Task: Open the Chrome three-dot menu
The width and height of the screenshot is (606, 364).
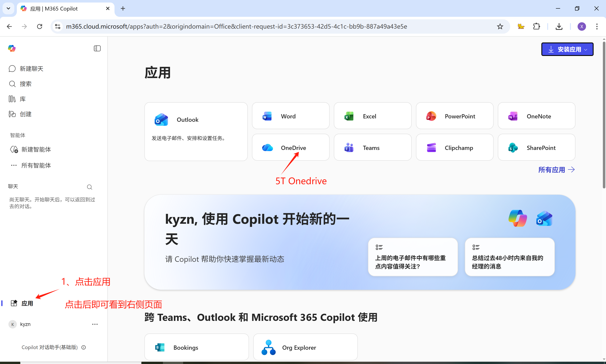Action: (597, 26)
